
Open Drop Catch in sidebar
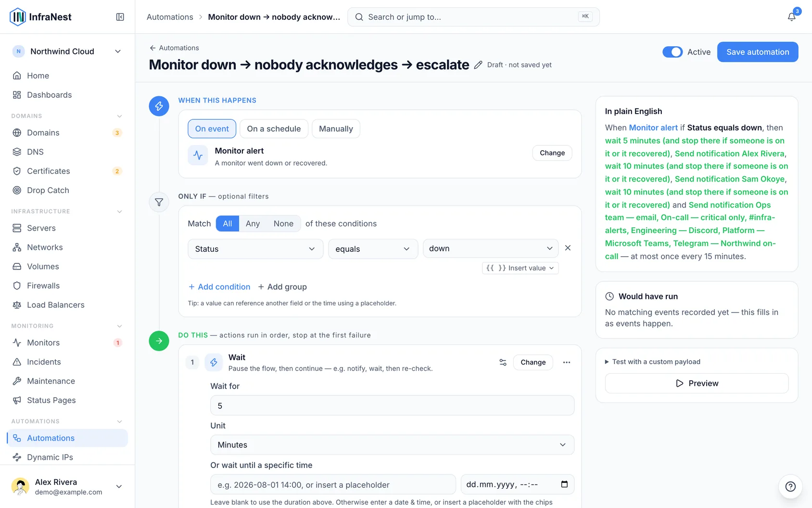(67, 190)
